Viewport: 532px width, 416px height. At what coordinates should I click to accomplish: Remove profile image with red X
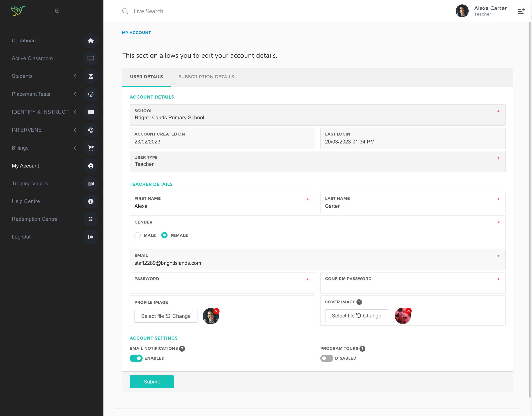point(216,311)
